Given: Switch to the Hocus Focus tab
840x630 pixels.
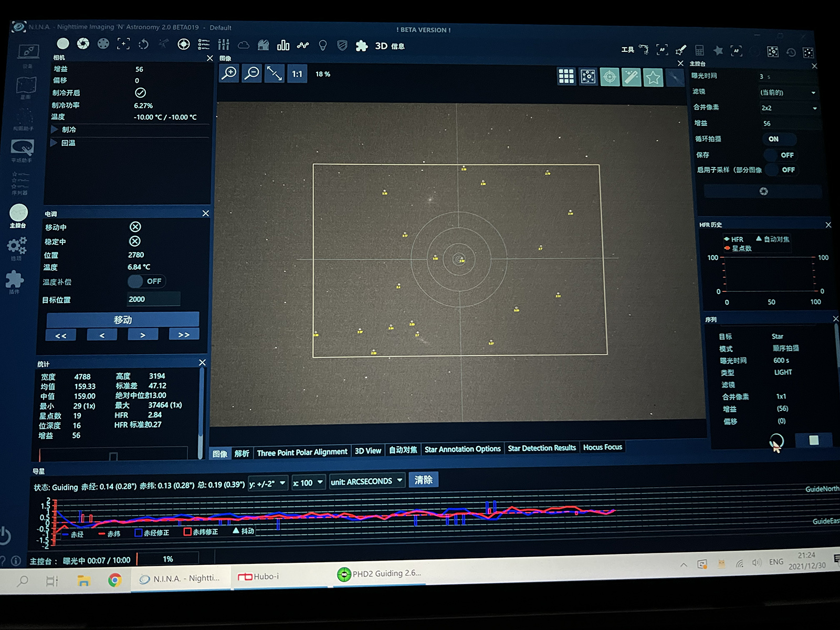Looking at the screenshot, I should pyautogui.click(x=603, y=447).
